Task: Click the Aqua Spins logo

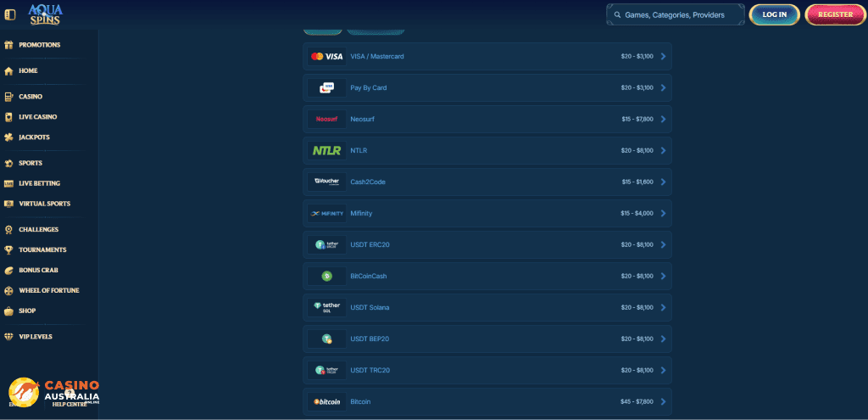Action: click(46, 14)
